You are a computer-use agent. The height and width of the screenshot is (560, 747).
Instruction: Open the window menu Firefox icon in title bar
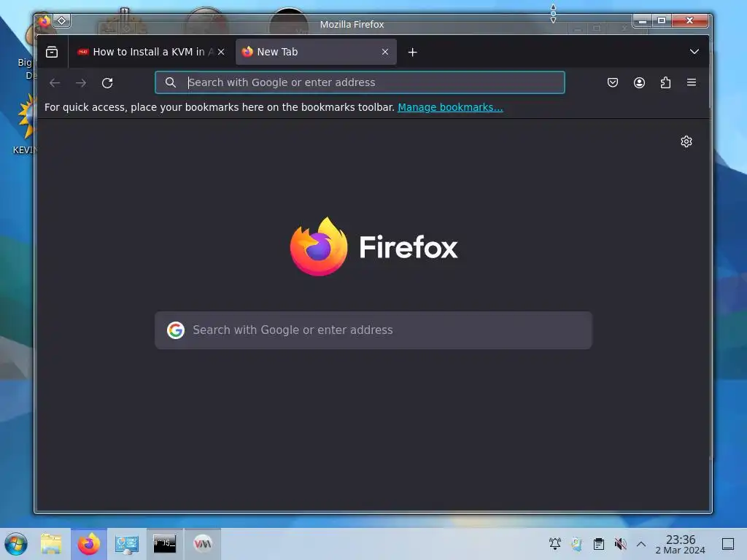click(44, 21)
